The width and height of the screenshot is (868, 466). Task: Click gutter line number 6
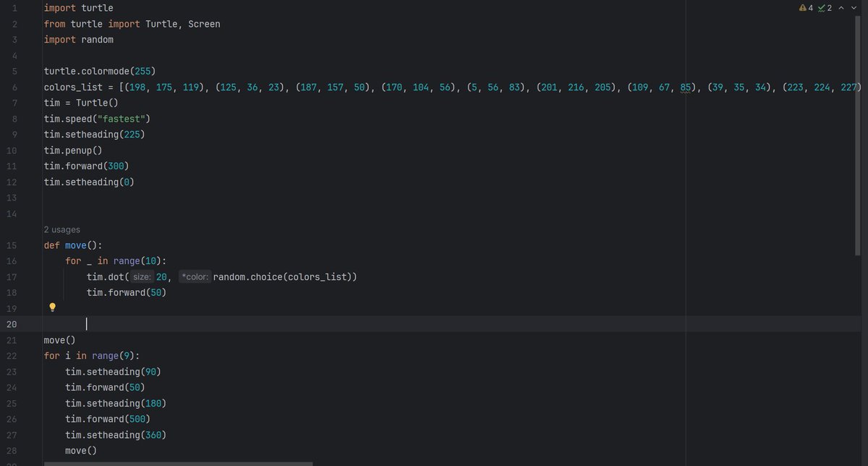(x=14, y=88)
